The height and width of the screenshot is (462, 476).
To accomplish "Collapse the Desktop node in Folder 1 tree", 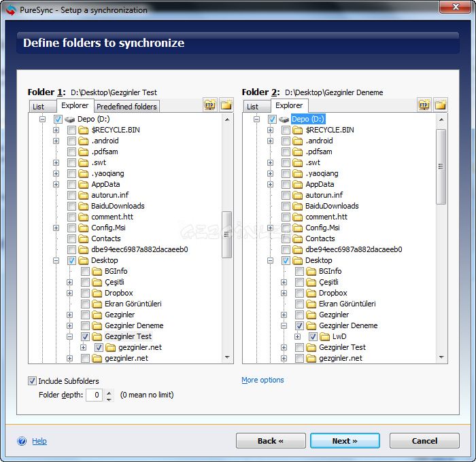I will [56, 260].
